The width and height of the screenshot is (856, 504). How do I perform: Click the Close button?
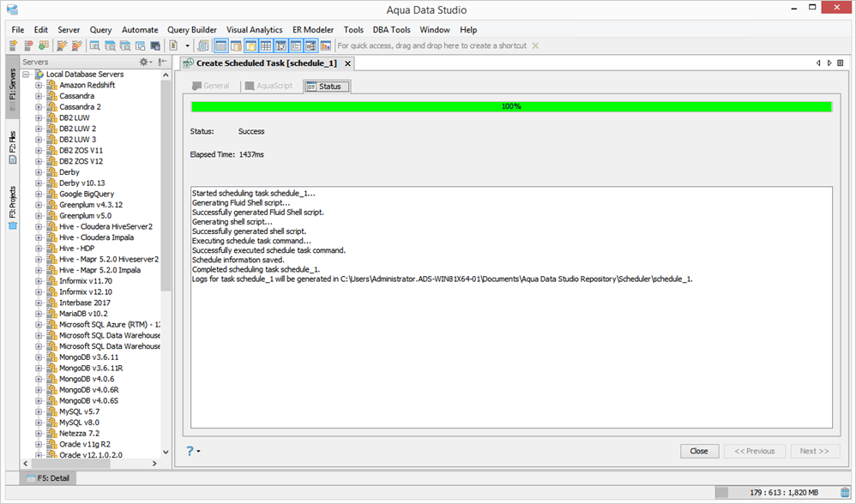[x=699, y=451]
